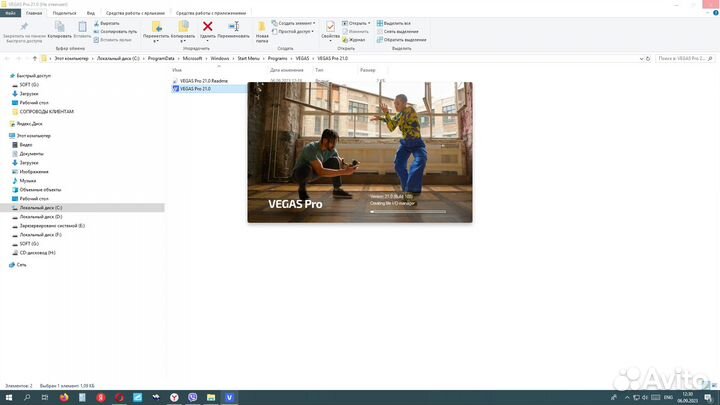
Task: Click Изменить button in Открыть group
Action: [355, 31]
